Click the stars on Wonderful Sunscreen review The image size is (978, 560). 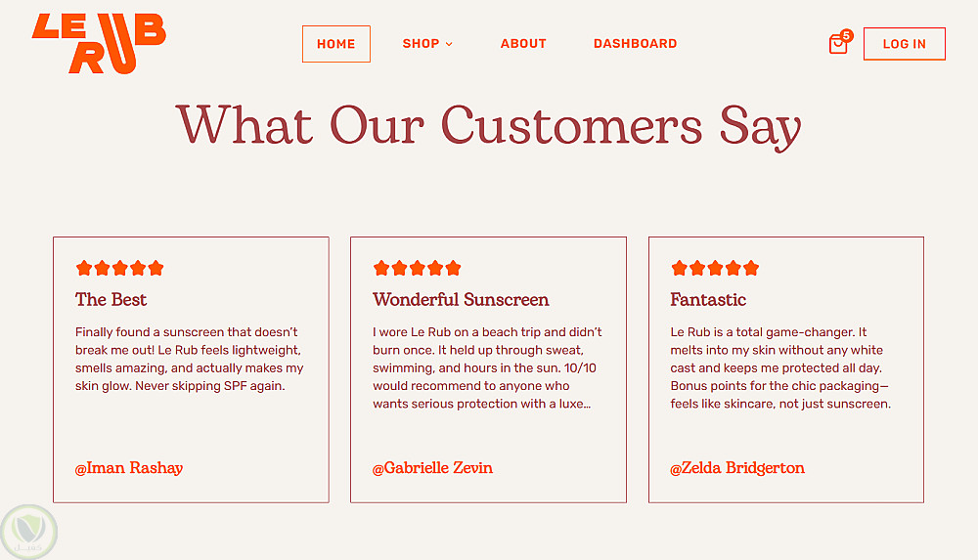point(417,268)
